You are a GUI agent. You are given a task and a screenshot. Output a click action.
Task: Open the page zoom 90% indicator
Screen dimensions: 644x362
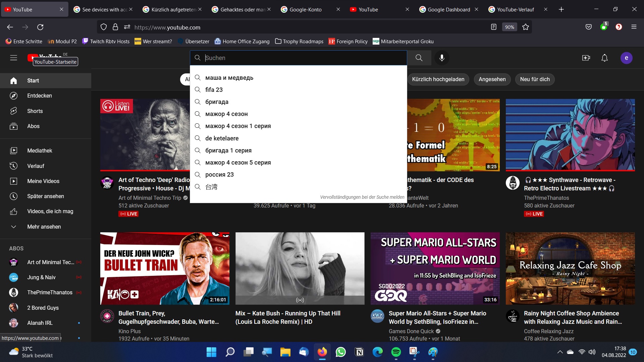(509, 27)
